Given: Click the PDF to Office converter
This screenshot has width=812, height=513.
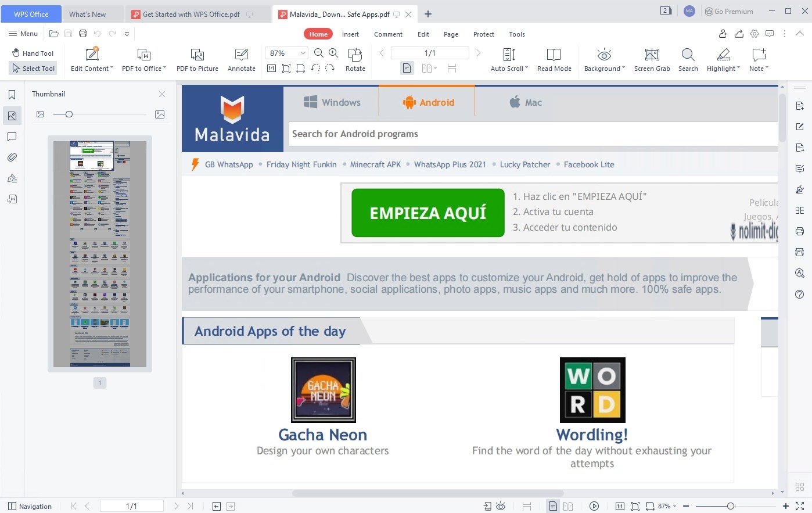Looking at the screenshot, I should click(144, 60).
